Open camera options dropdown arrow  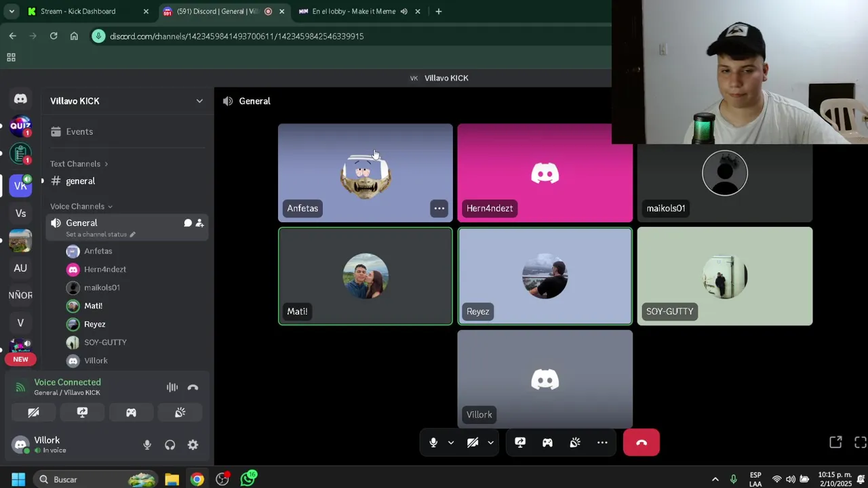[x=490, y=443]
